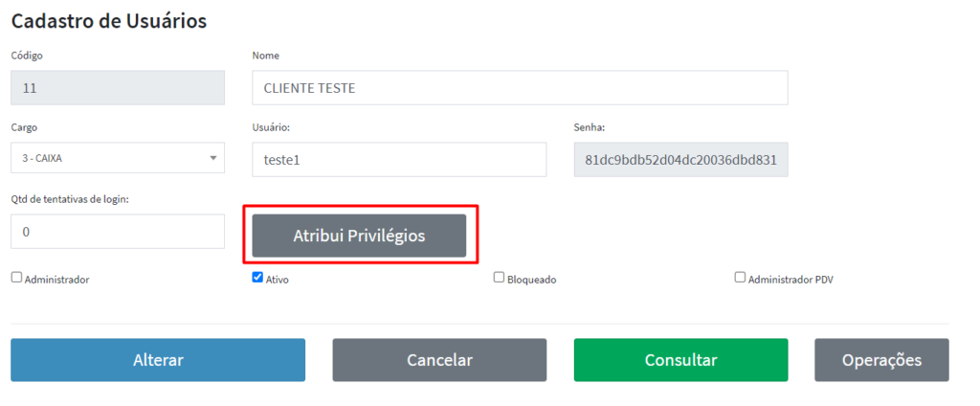Click the Cancelar button

click(439, 360)
